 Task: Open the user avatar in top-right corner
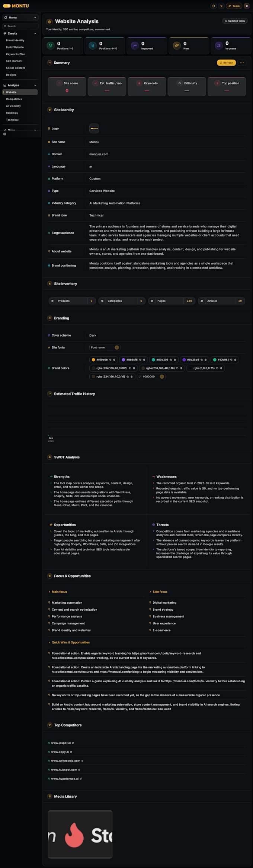click(x=246, y=6)
